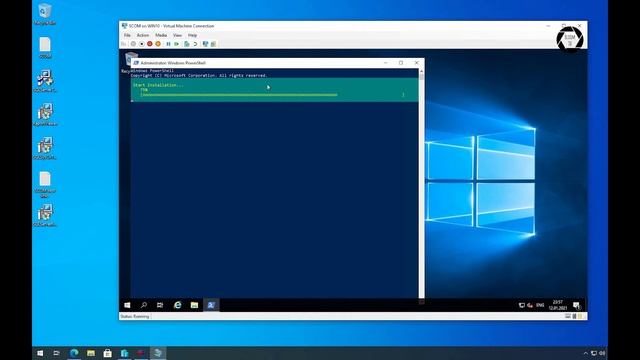Click the ENG language indicator in guest tray

tap(540, 305)
